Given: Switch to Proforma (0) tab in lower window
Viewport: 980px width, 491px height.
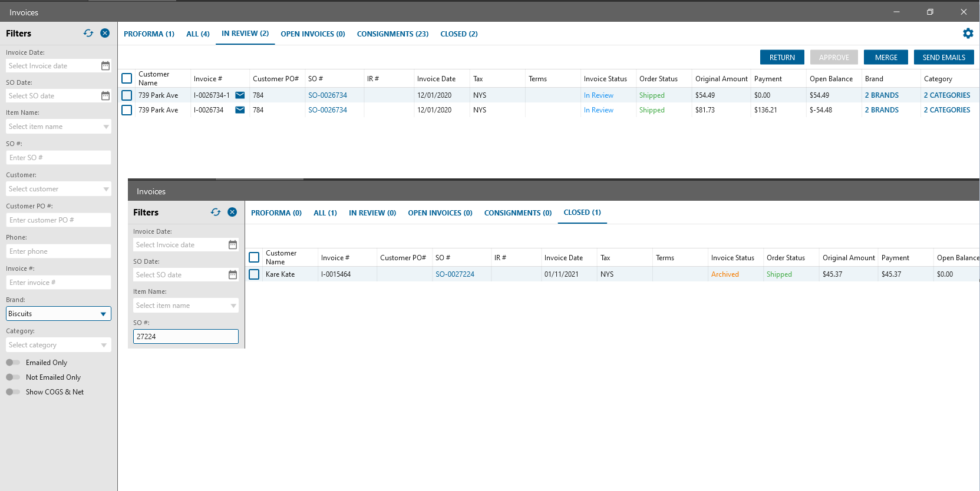Looking at the screenshot, I should pyautogui.click(x=276, y=213).
